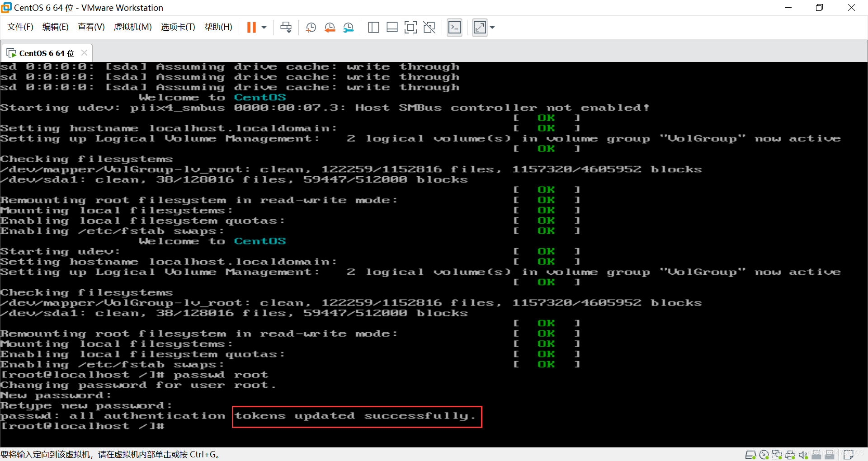Click the hard disk status icon

[x=751, y=455]
